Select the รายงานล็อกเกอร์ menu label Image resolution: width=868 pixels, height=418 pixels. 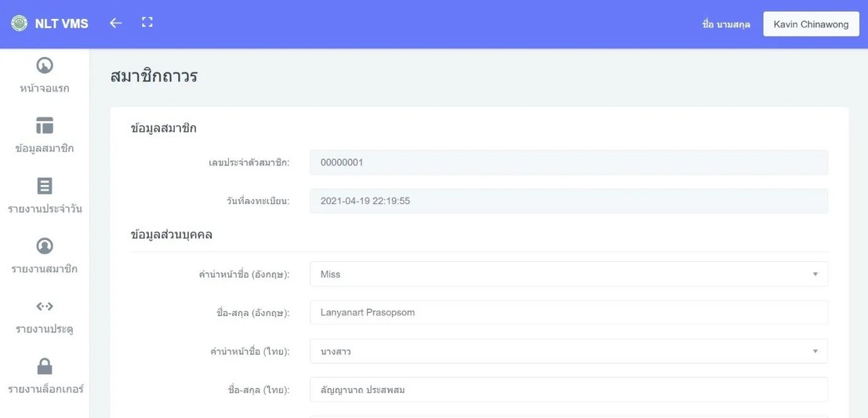coord(45,389)
